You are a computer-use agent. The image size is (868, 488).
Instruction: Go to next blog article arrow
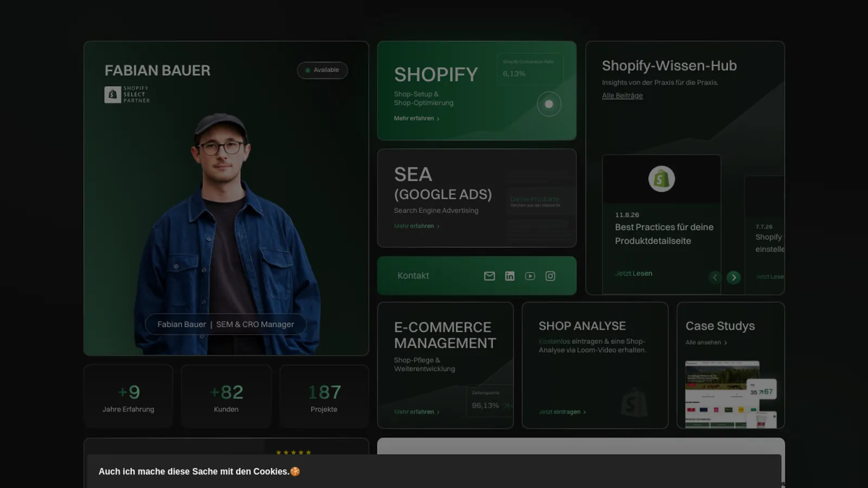[x=733, y=277]
